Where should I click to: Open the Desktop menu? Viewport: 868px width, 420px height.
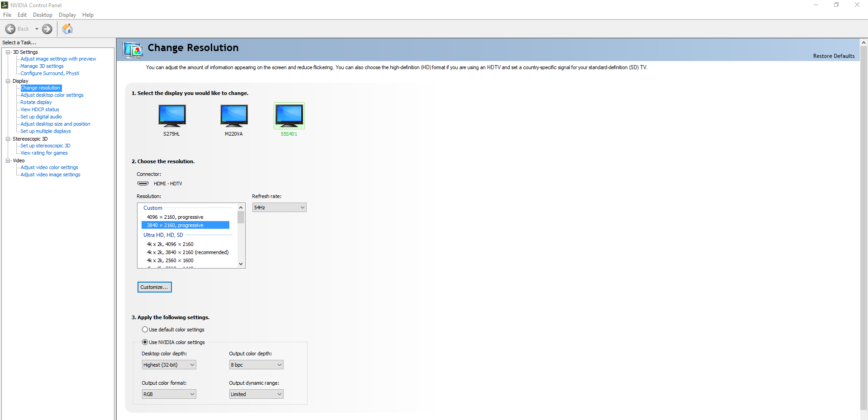click(x=43, y=15)
